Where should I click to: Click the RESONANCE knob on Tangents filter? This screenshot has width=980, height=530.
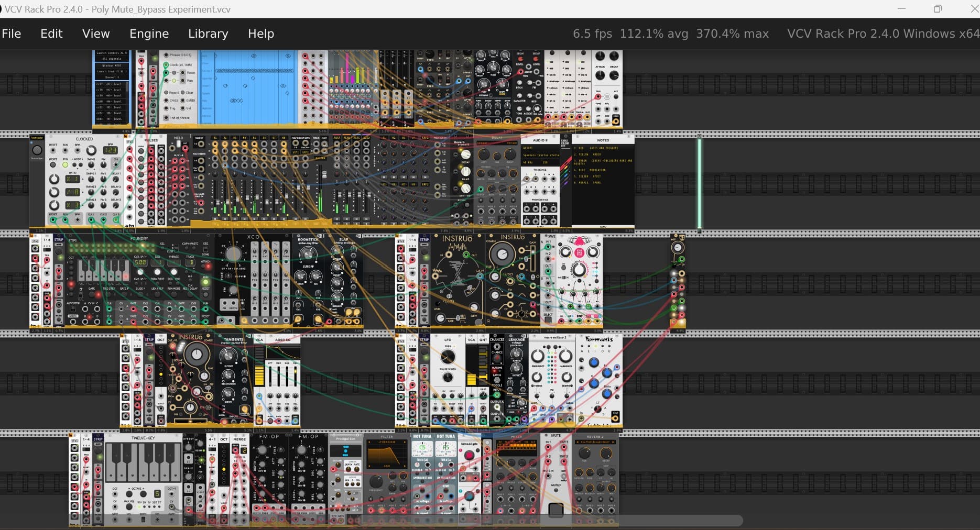point(228,376)
